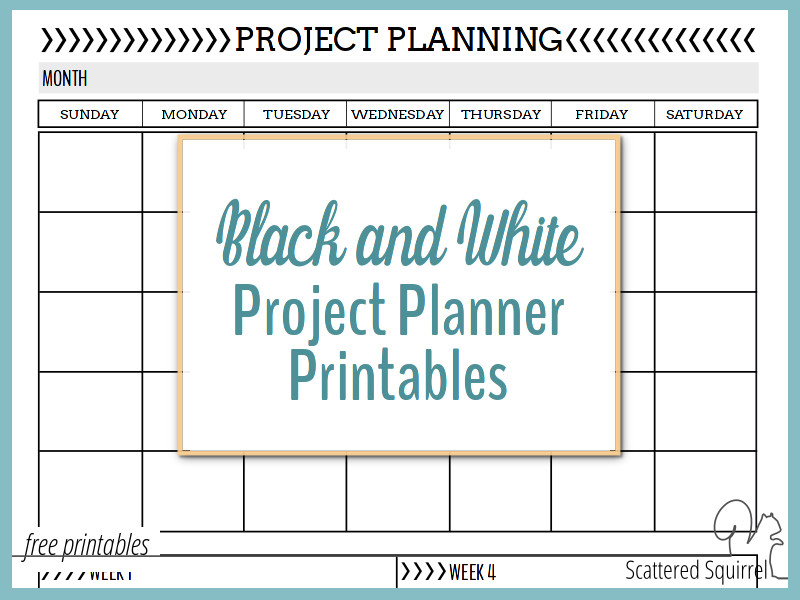This screenshot has width=800, height=600.
Task: Click the first Saturday calendar cell
Action: (705, 172)
